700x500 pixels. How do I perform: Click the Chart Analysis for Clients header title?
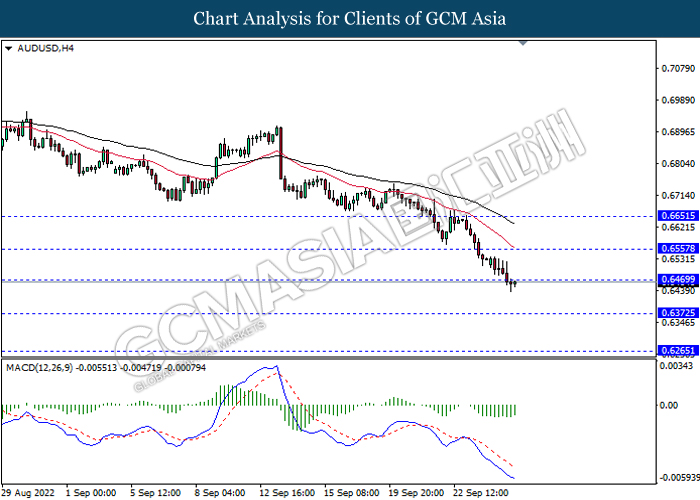pos(350,19)
